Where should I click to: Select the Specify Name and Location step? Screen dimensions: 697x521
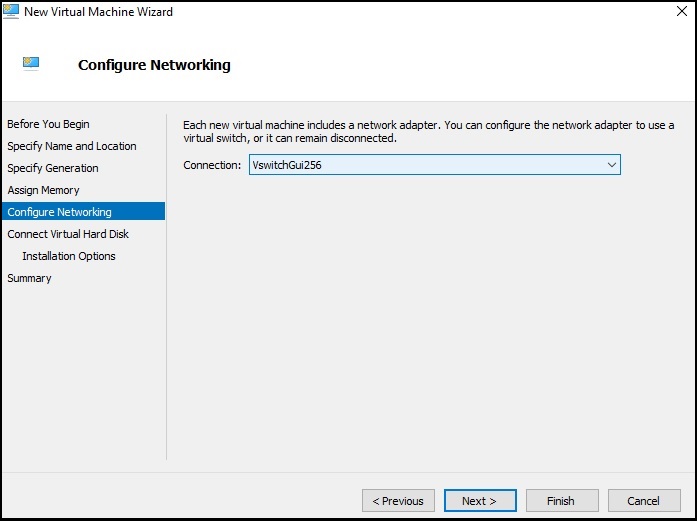[x=72, y=146]
